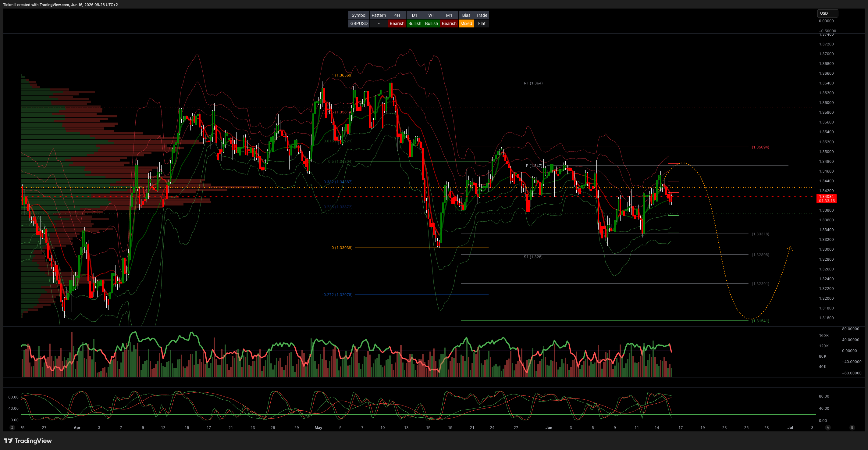This screenshot has width=868, height=450.
Task: Click the orange Mixed bias cell
Action: coord(466,23)
